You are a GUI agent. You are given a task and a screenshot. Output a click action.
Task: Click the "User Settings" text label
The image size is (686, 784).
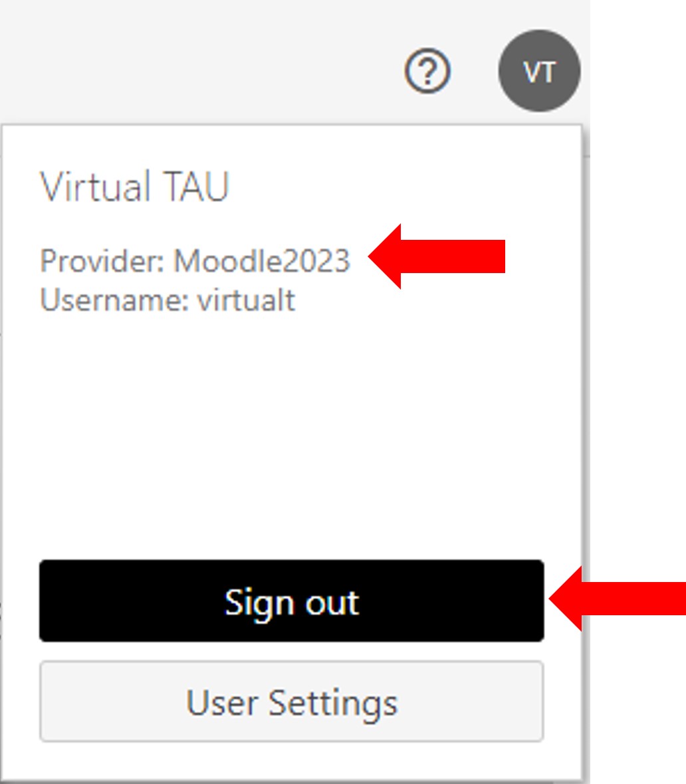[291, 702]
